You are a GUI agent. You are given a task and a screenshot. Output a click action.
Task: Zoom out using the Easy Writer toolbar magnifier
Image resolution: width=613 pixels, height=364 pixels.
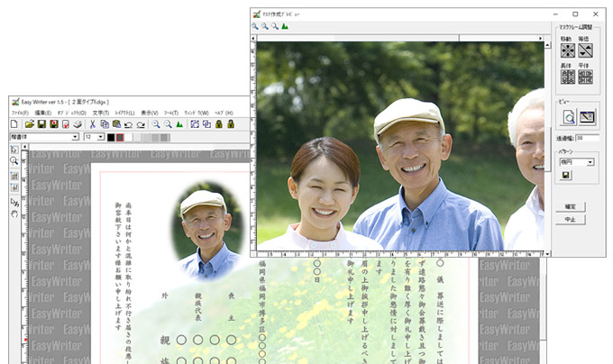(x=168, y=124)
